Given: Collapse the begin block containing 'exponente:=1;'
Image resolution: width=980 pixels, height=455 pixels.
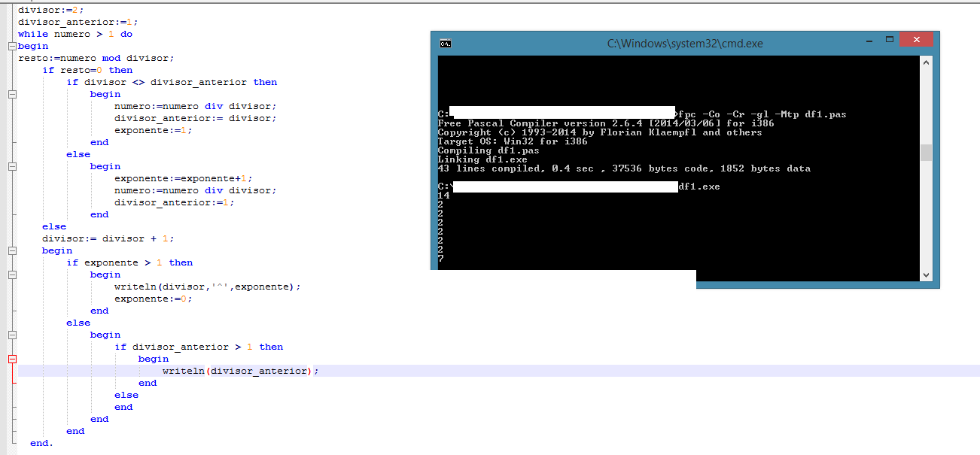Looking at the screenshot, I should pos(12,94).
